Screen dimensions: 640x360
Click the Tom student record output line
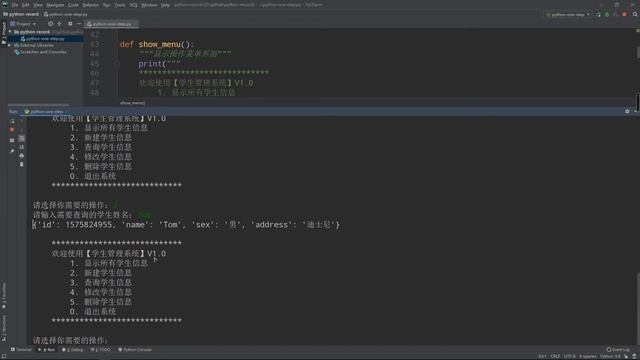186,225
